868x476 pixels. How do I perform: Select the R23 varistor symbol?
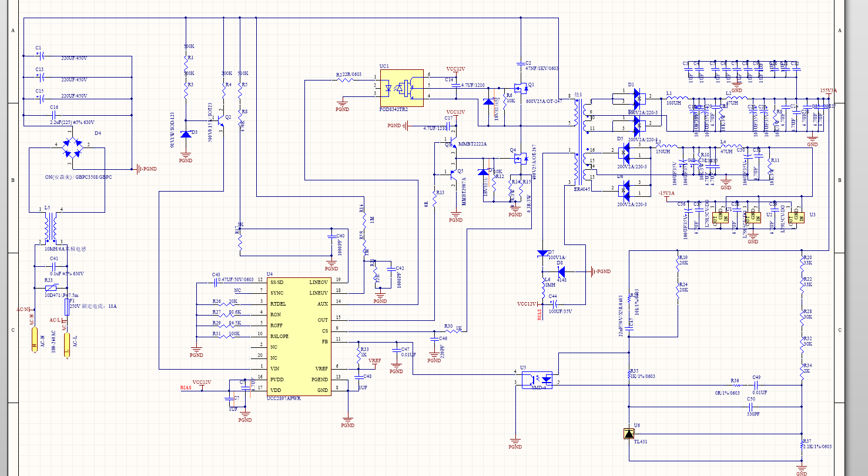click(51, 288)
